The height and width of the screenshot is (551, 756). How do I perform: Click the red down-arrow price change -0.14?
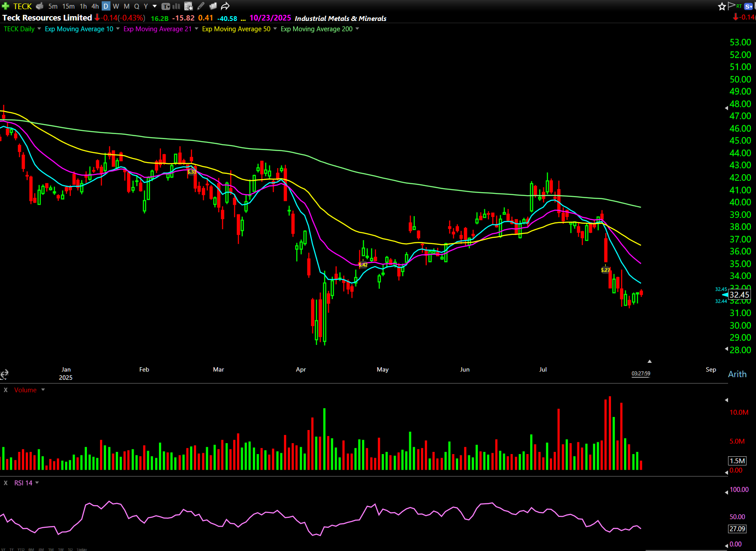[x=119, y=18]
